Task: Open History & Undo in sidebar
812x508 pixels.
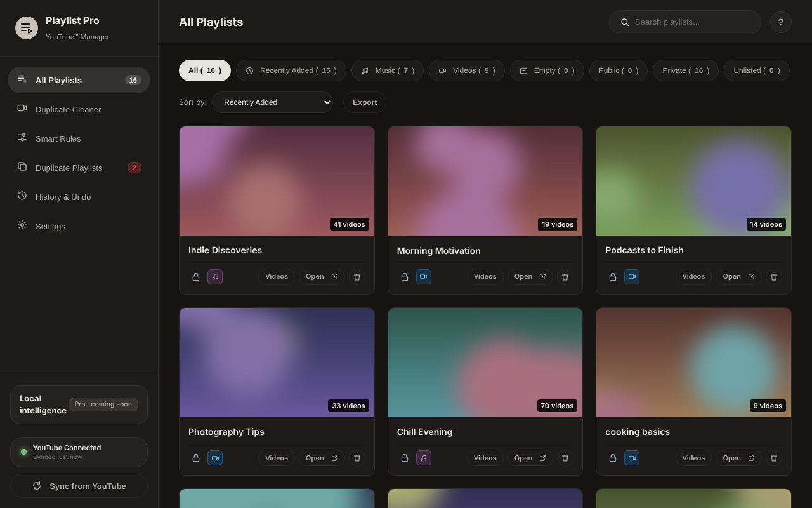Action: coord(79,197)
